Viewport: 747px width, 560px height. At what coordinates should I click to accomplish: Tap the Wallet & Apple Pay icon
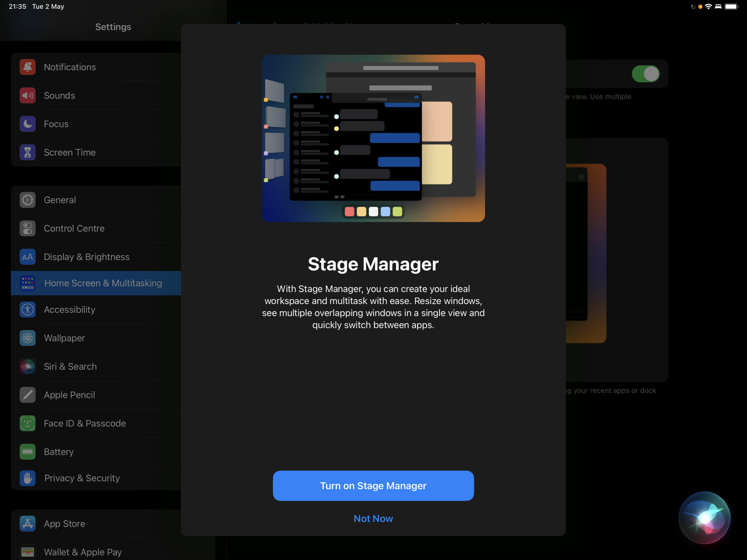pos(27,552)
